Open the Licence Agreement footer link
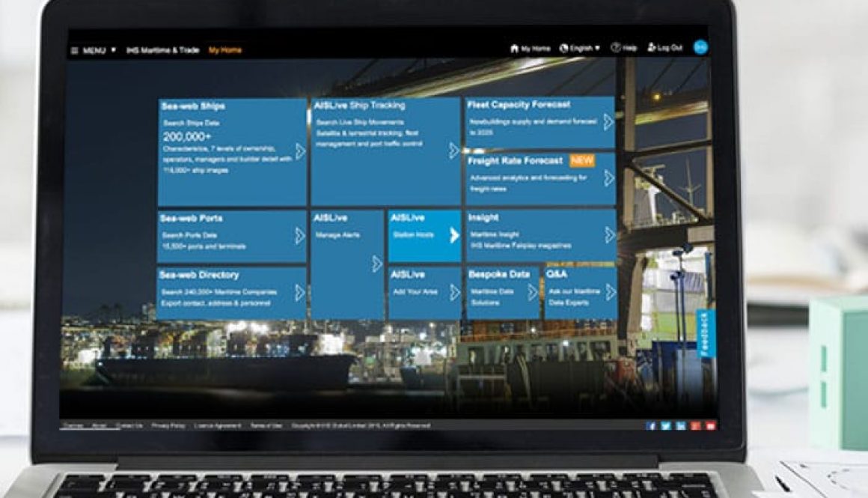This screenshot has height=498, width=868. (x=218, y=425)
